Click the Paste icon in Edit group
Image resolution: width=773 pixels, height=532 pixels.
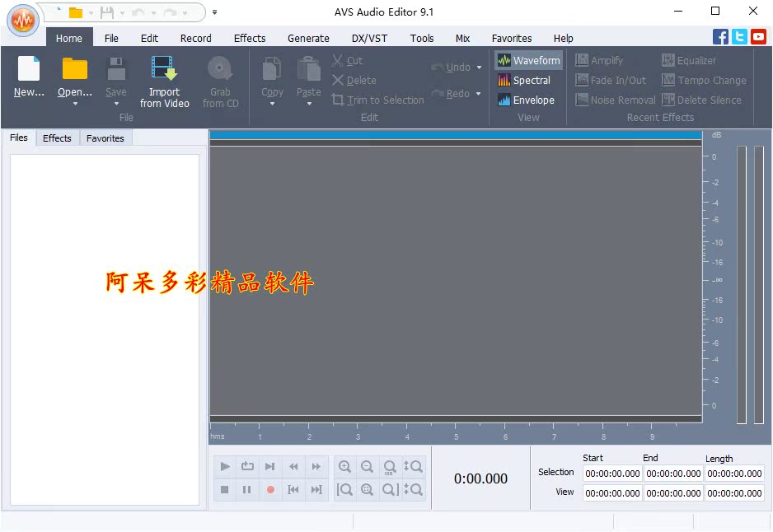pos(308,68)
